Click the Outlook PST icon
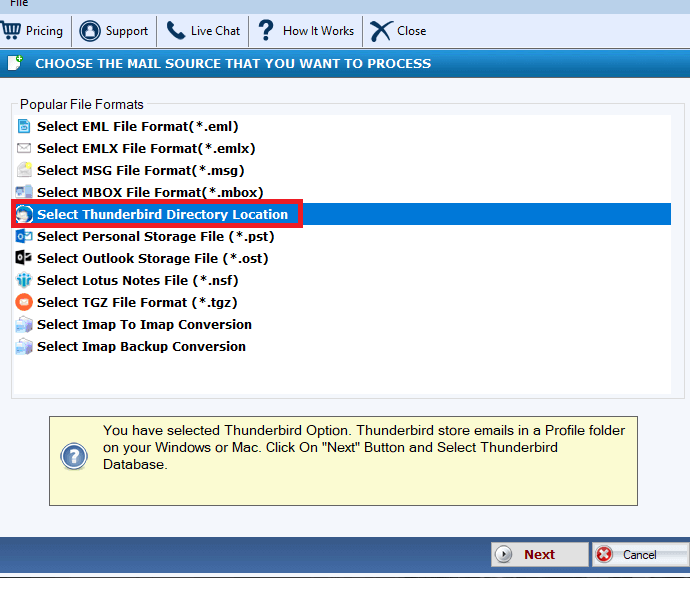 (x=24, y=236)
